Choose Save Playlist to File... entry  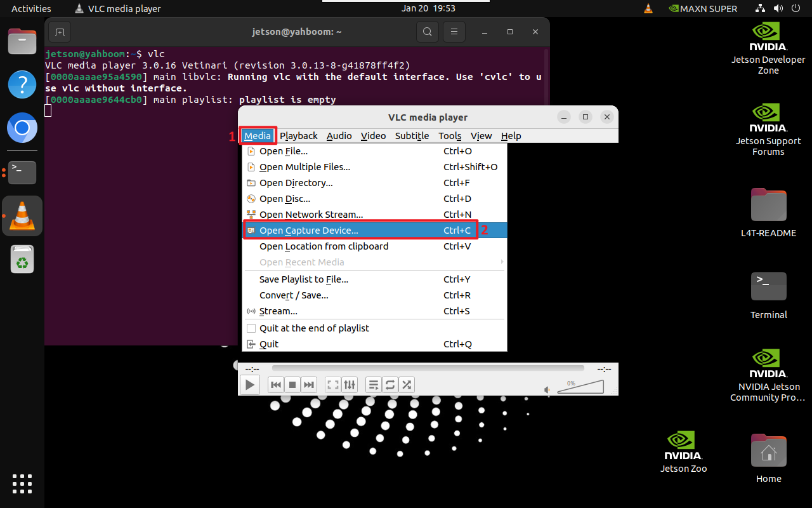tap(374, 279)
